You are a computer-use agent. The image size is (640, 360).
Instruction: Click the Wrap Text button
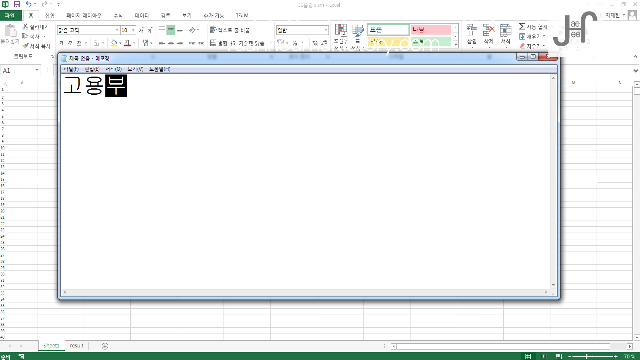click(x=229, y=30)
